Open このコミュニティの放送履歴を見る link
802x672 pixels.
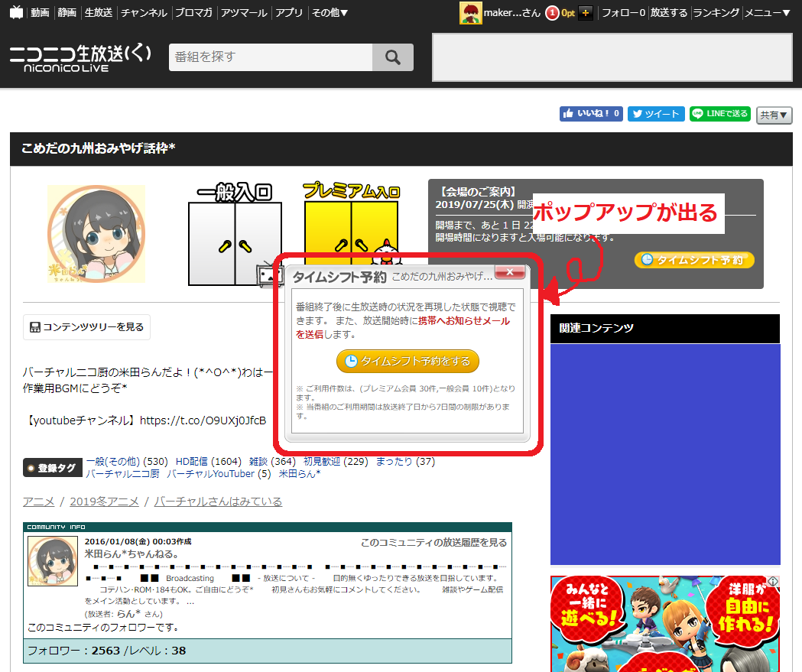click(x=433, y=542)
